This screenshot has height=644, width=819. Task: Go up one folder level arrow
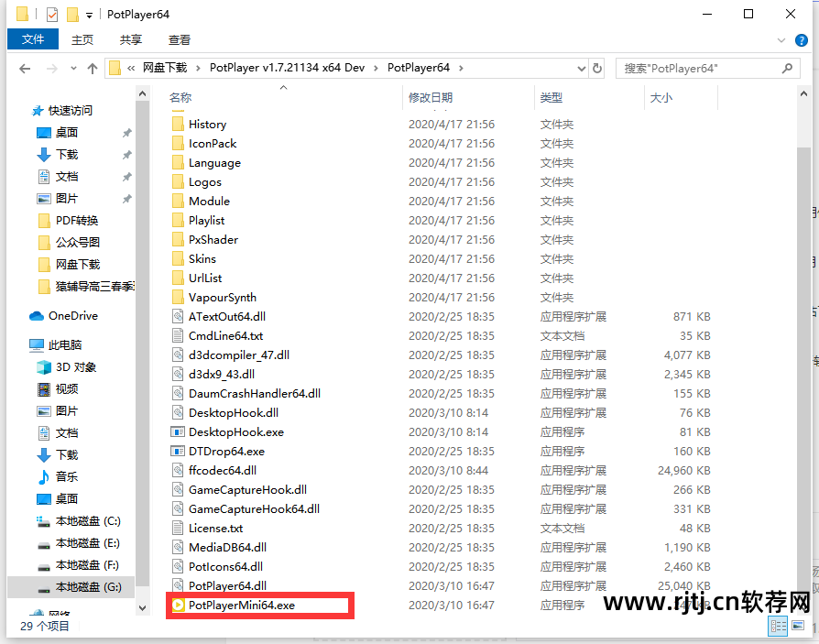[93, 69]
